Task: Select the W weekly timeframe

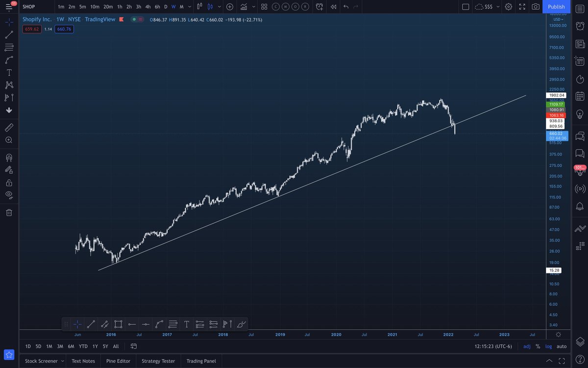Action: pyautogui.click(x=173, y=7)
